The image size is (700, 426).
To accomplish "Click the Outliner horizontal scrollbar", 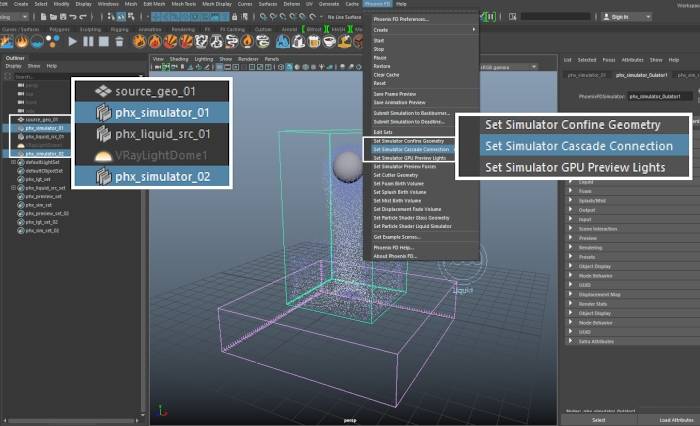I will coord(71,421).
